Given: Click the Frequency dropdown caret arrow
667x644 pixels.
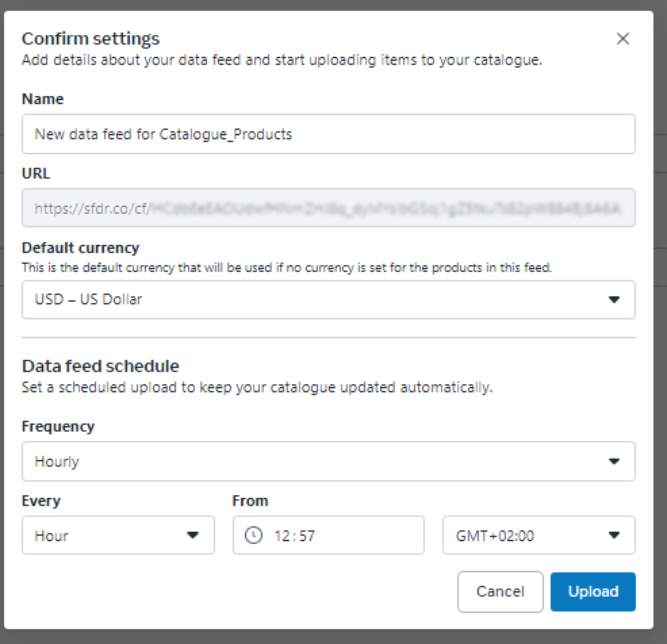Looking at the screenshot, I should (x=614, y=462).
